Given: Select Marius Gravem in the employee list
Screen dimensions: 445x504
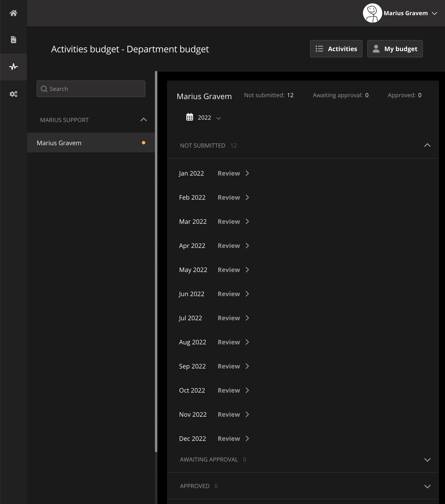Looking at the screenshot, I should coord(59,143).
